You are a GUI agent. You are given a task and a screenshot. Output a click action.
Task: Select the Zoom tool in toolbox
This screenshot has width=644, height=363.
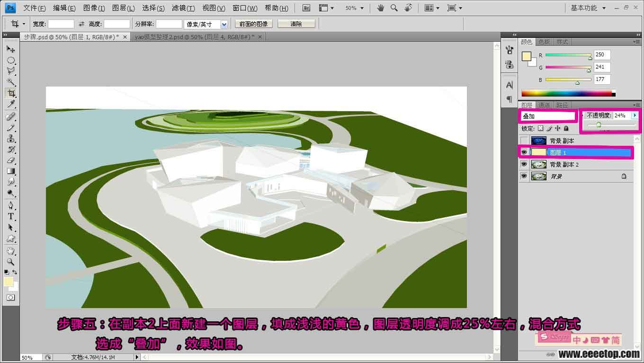11,262
